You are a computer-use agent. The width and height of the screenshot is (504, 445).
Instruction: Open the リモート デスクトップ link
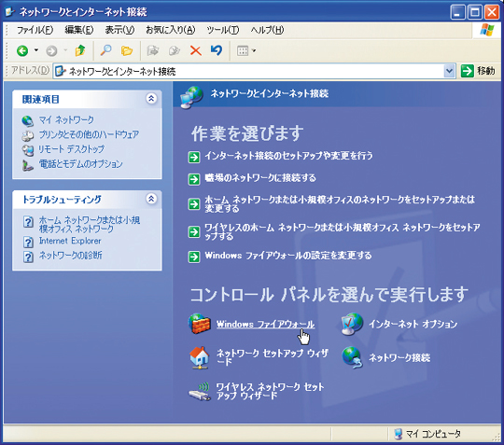[x=71, y=149]
